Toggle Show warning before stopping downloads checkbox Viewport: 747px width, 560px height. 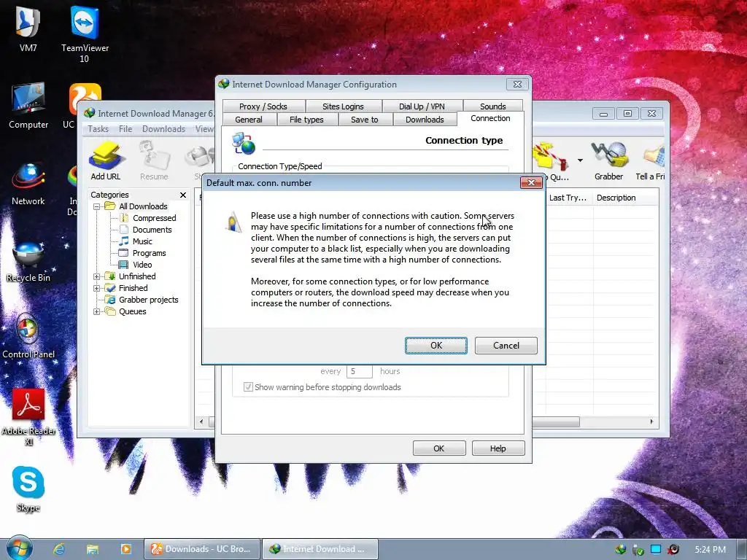[248, 387]
